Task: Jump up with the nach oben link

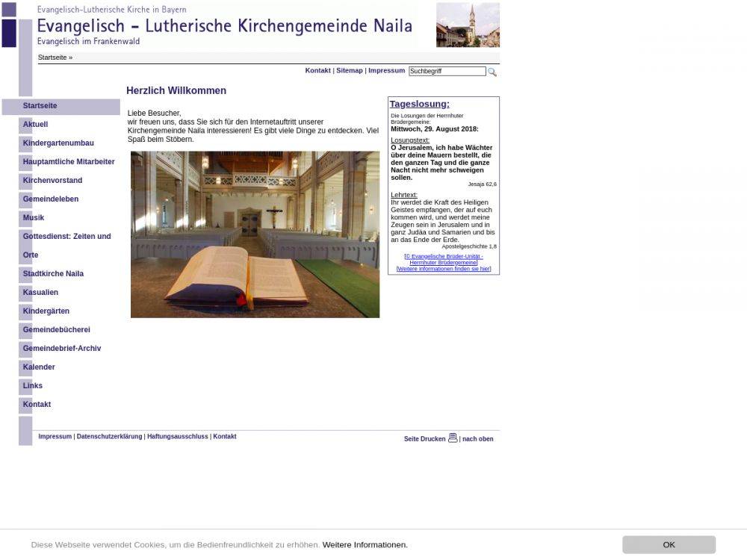Action: [x=477, y=439]
